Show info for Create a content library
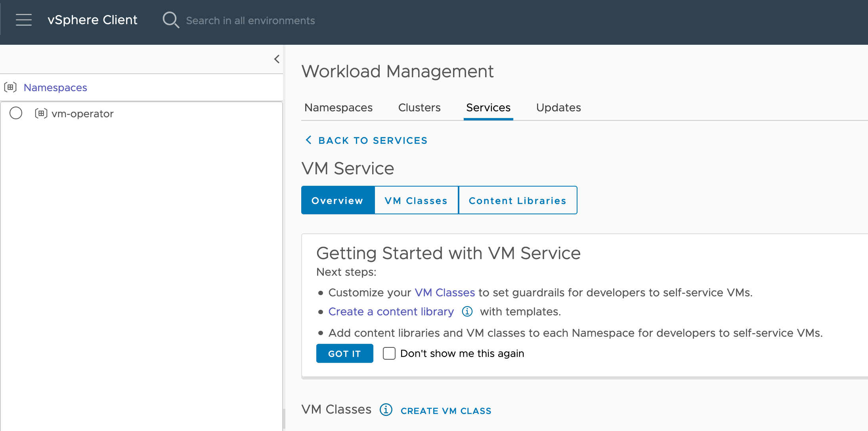Screen dimensions: 868x431 pyautogui.click(x=467, y=312)
